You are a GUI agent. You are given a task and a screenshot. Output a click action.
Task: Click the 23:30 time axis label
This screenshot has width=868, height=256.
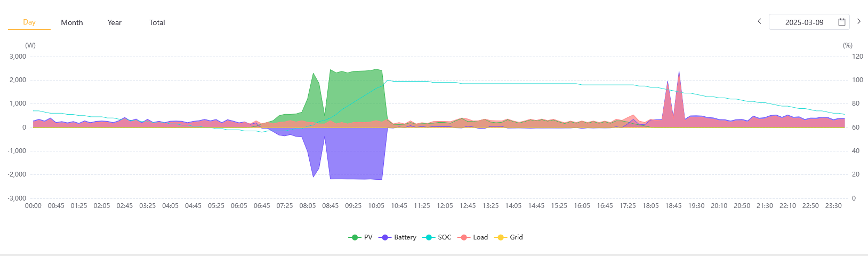tap(833, 206)
